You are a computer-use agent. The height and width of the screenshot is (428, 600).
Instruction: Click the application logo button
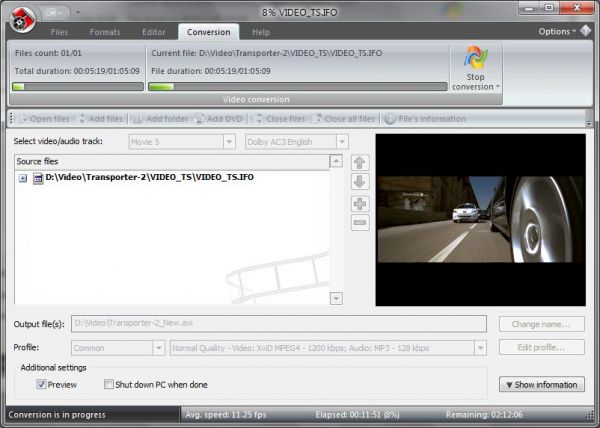pyautogui.click(x=20, y=16)
